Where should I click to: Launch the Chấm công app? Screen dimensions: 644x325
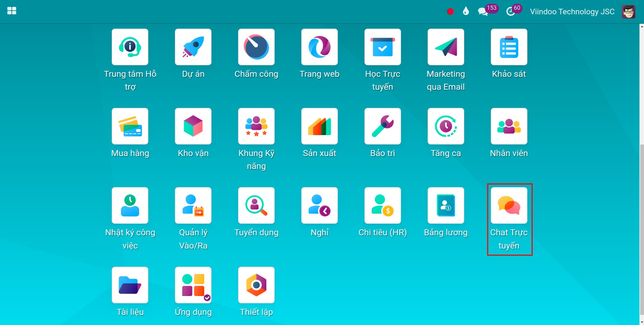(256, 47)
